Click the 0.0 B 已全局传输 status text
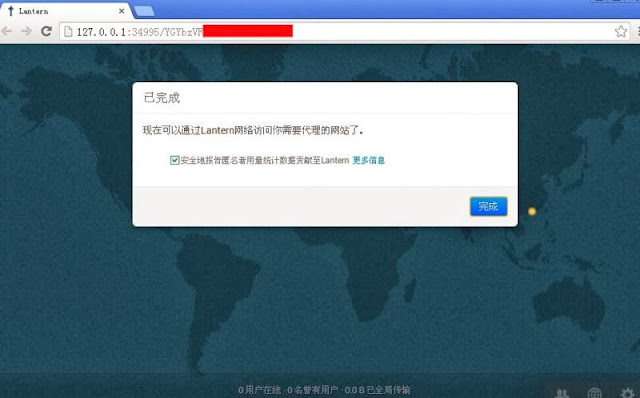 pos(378,390)
